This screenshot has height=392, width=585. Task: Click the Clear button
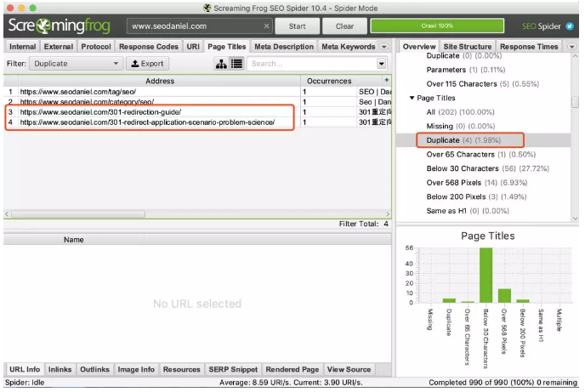[x=344, y=26]
